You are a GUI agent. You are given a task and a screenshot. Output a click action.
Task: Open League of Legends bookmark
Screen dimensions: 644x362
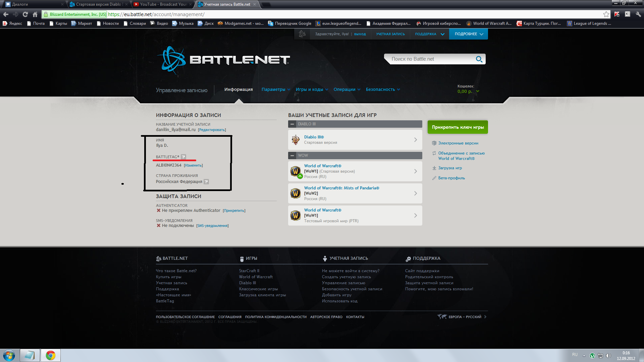point(589,23)
